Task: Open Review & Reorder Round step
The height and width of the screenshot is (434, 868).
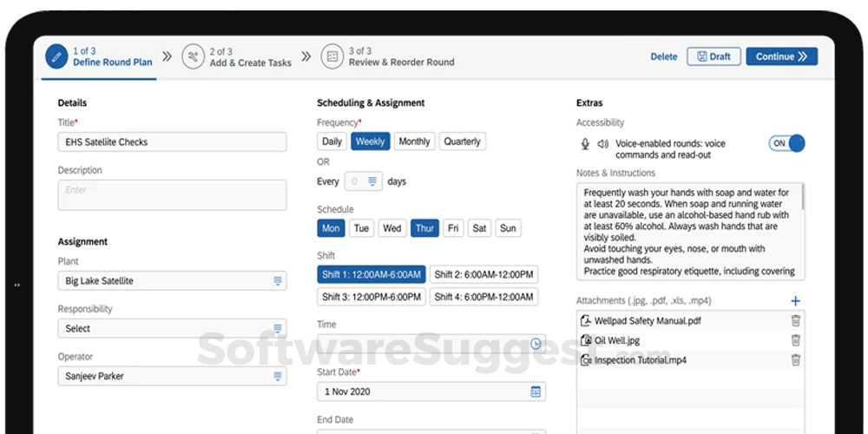Action: [388, 57]
